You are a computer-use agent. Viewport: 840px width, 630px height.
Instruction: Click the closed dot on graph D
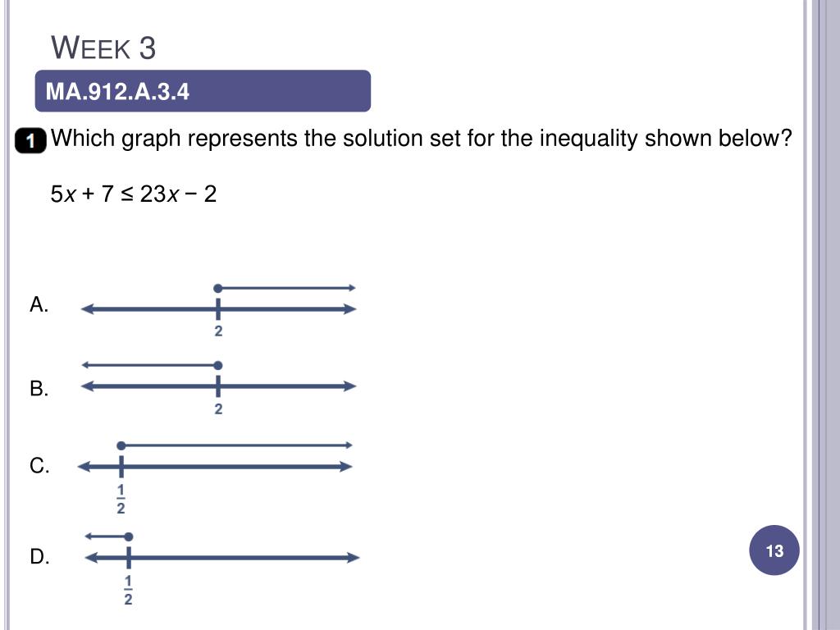(x=129, y=536)
